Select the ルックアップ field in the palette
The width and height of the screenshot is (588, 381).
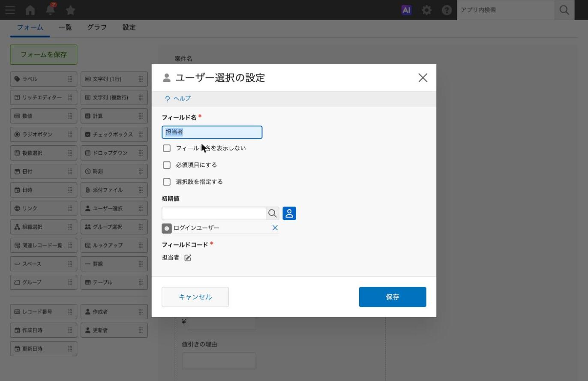(x=114, y=245)
